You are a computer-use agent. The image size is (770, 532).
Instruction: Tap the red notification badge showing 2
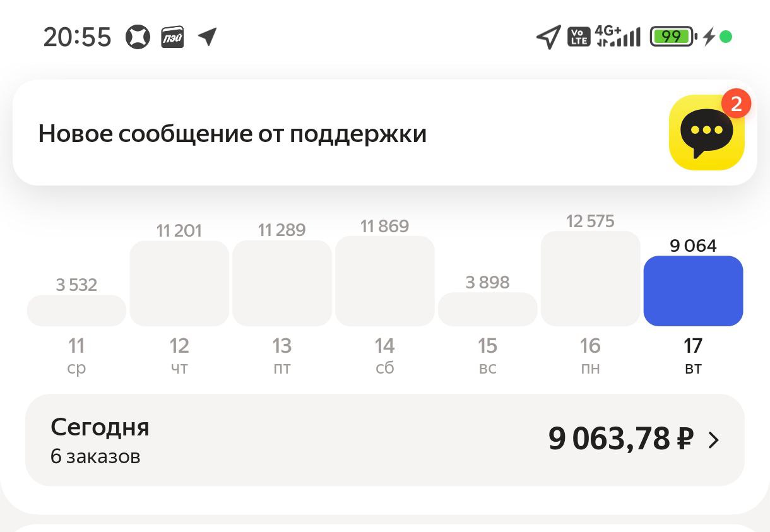pyautogui.click(x=735, y=104)
